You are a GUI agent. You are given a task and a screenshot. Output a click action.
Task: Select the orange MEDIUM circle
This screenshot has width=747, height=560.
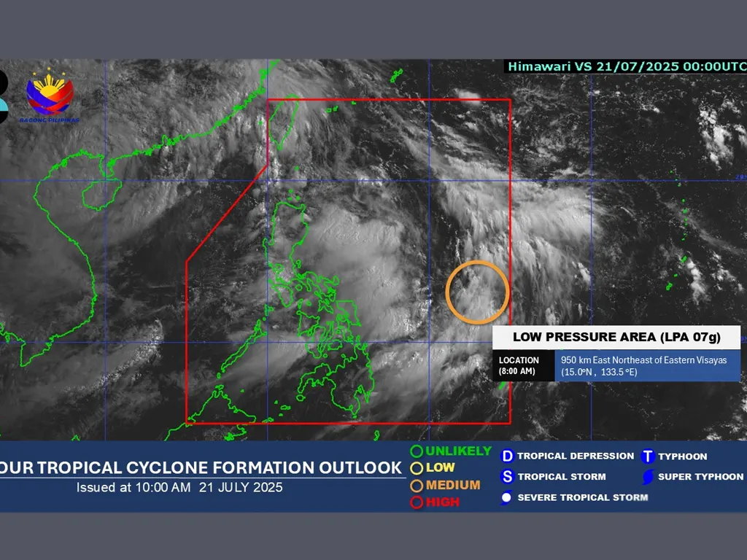(417, 485)
